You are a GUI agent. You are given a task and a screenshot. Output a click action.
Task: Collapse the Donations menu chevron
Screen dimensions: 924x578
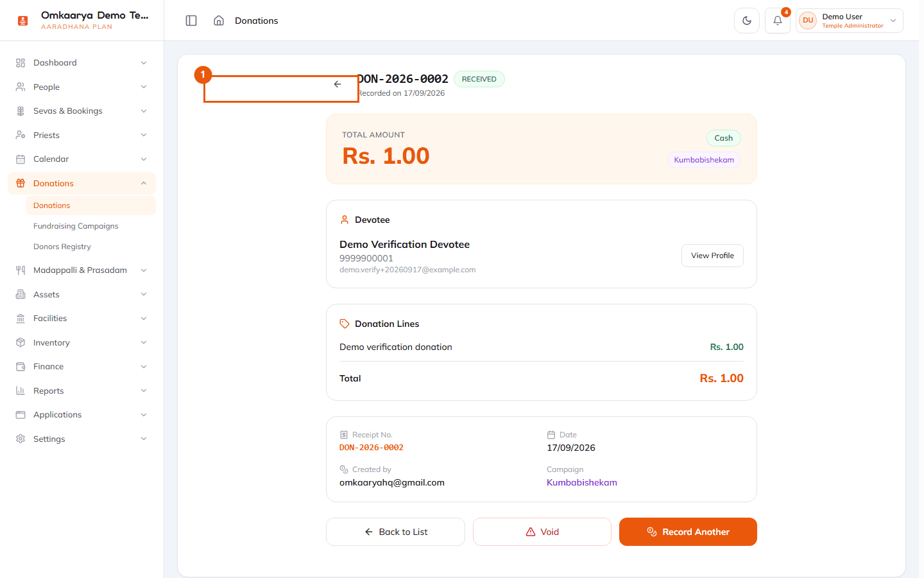point(144,183)
